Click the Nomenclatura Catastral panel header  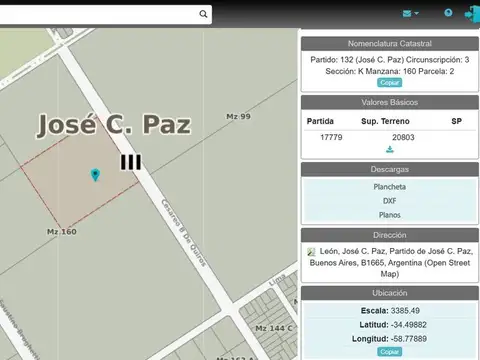(390, 44)
